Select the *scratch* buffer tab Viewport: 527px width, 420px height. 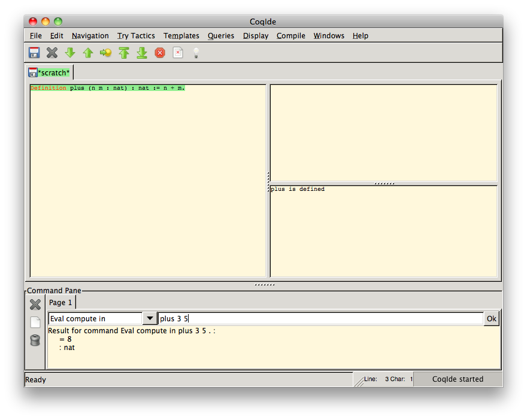coord(49,72)
